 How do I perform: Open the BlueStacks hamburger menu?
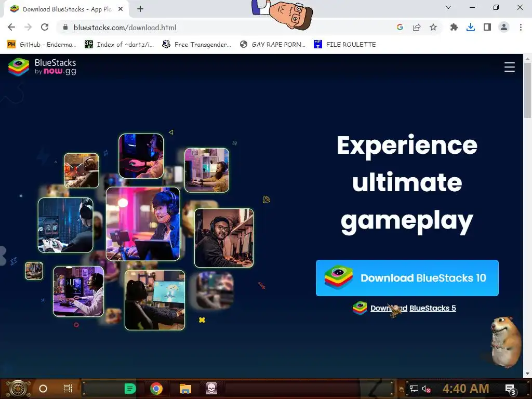click(x=509, y=67)
